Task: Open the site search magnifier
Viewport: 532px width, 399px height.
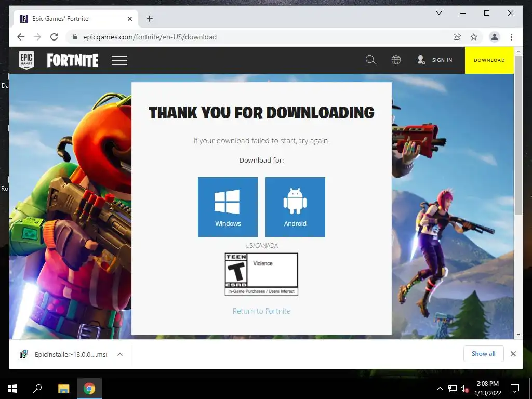Action: tap(371, 60)
